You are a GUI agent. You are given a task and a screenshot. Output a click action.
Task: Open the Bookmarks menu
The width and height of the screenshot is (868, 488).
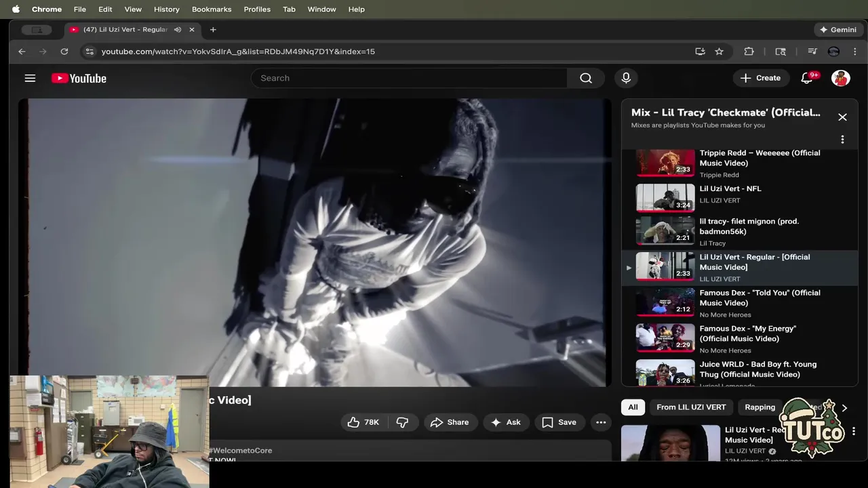[212, 9]
